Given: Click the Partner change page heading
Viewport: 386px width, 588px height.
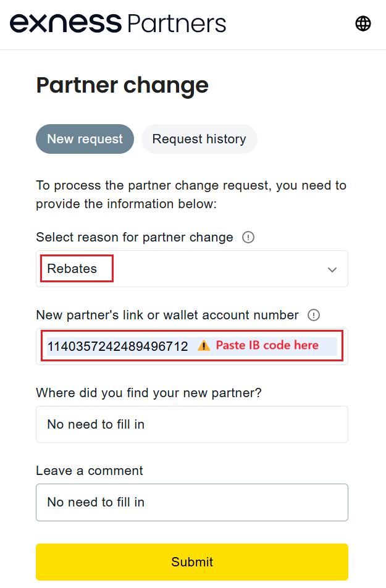Looking at the screenshot, I should pyautogui.click(x=122, y=85).
